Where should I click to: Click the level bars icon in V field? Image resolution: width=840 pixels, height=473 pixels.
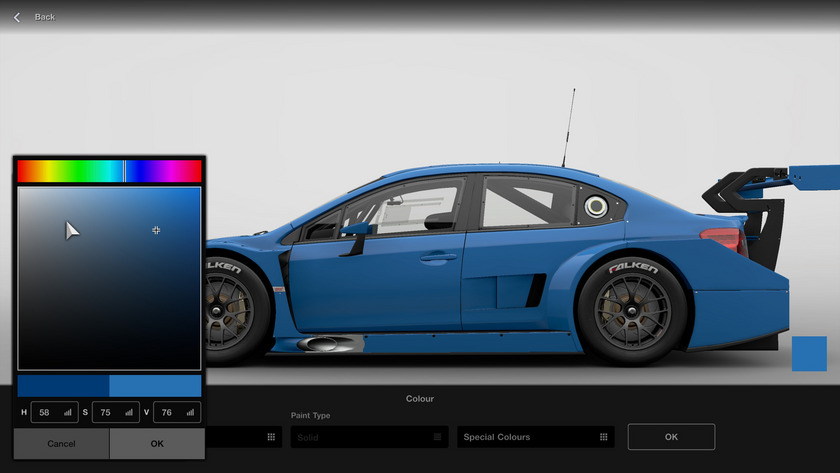(190, 412)
